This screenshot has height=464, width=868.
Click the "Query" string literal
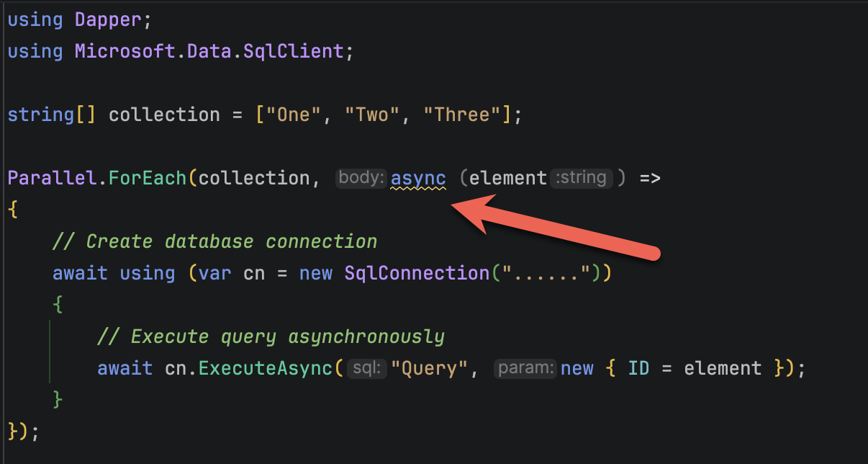click(428, 369)
